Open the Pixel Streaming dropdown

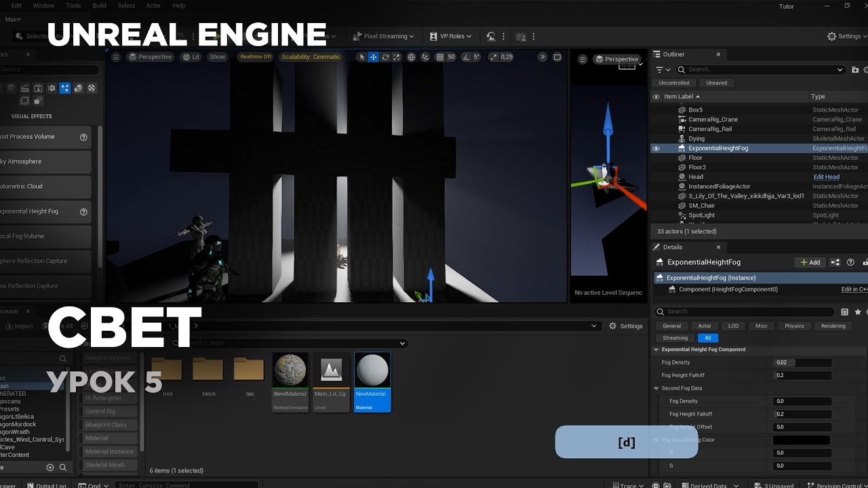(x=383, y=36)
